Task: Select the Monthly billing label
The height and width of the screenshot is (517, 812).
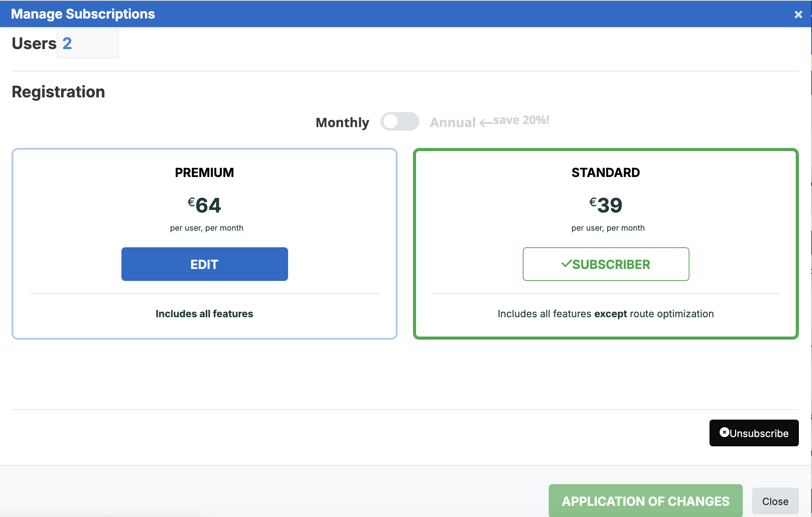Action: coord(342,122)
